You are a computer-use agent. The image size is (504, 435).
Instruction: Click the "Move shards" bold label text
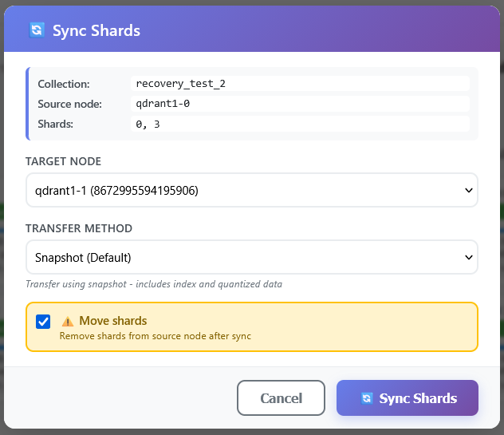coord(112,321)
